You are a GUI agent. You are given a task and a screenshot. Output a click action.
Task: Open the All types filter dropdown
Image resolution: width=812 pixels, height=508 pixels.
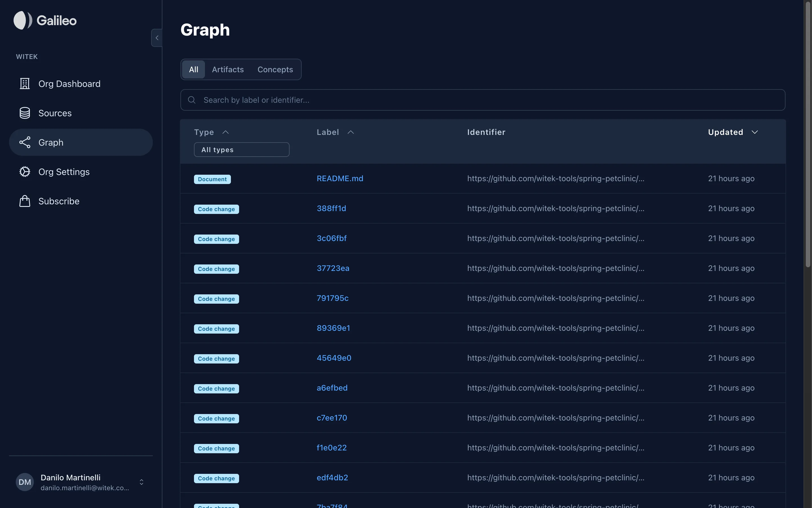[242, 150]
